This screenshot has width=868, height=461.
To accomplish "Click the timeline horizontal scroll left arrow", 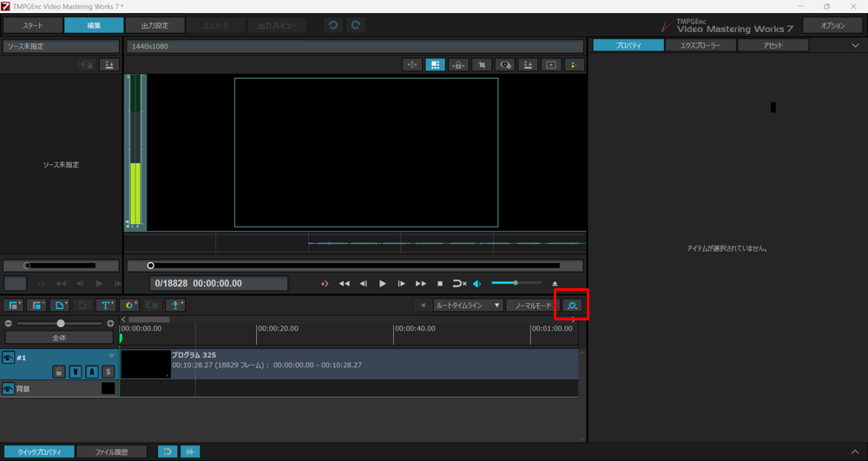I will pos(123,319).
